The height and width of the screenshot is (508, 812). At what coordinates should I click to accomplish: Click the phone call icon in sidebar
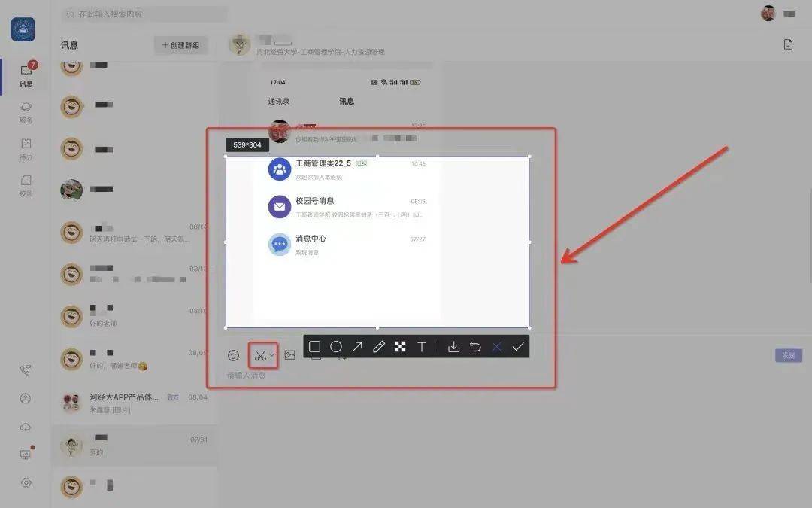pos(26,370)
